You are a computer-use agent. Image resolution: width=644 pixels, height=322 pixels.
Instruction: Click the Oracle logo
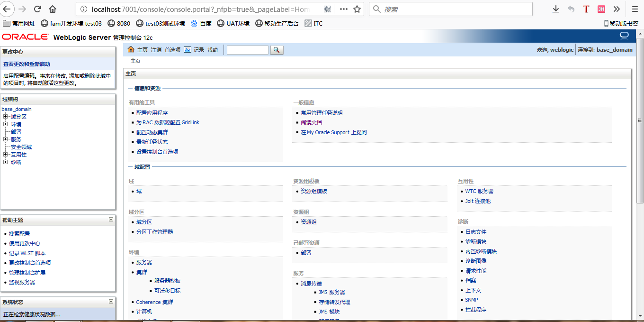(x=25, y=37)
